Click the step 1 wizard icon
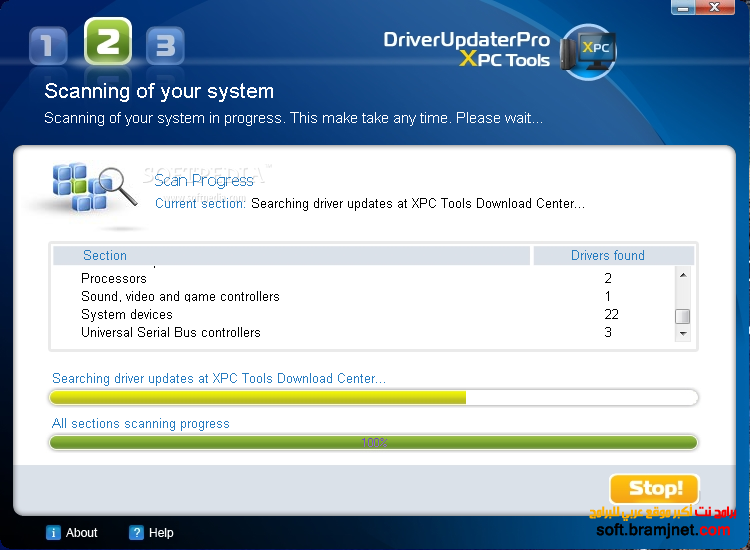750x550 pixels. pos(48,46)
